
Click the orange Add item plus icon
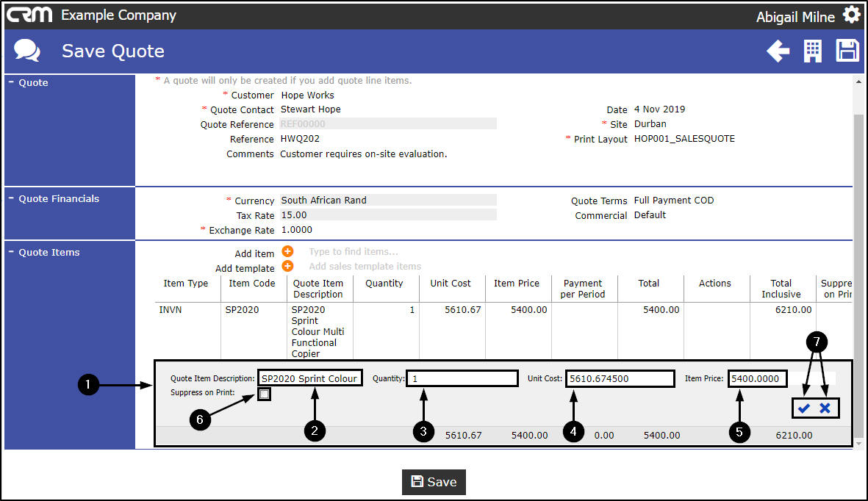(287, 251)
